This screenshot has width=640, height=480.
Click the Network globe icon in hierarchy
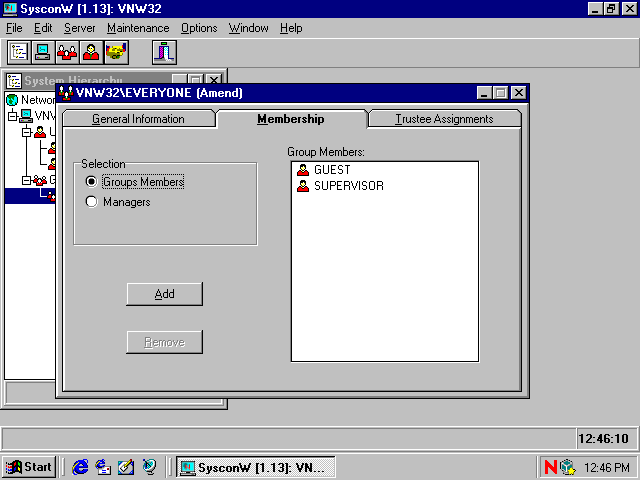click(12, 100)
